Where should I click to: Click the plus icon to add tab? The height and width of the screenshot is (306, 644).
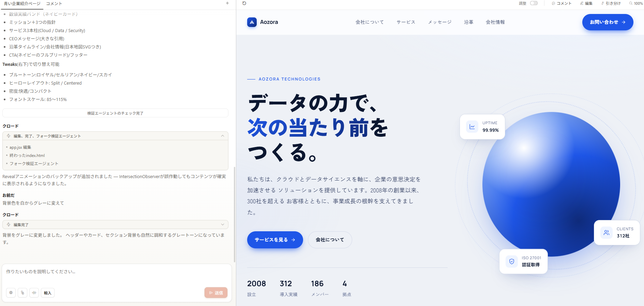pos(227,3)
